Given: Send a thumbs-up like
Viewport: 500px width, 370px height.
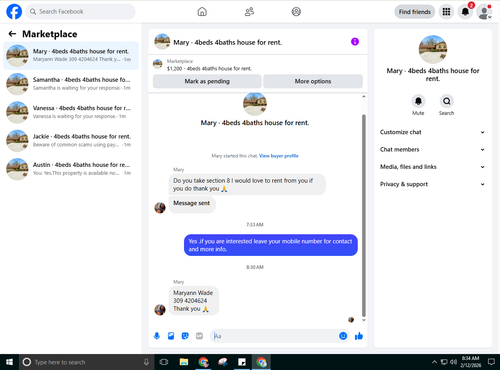Looking at the screenshot, I should (x=359, y=336).
